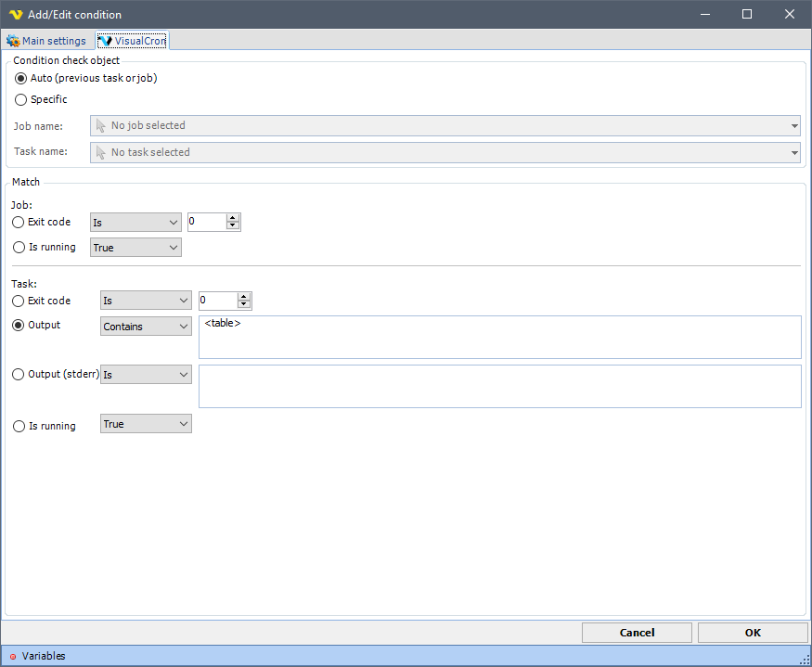This screenshot has height=667, width=812.
Task: Open the Output Contains operator dropdown
Action: 146,327
